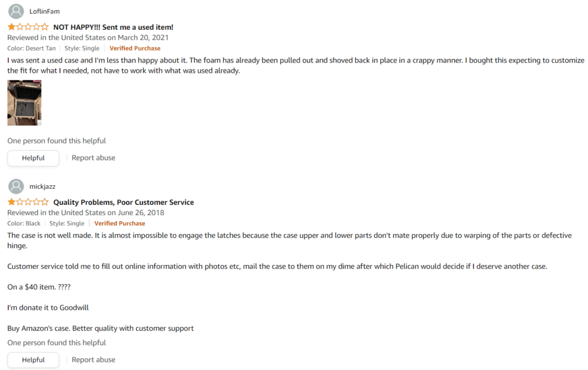The height and width of the screenshot is (370, 588).
Task: Click mickjazz's profile avatar icon
Action: [x=16, y=186]
